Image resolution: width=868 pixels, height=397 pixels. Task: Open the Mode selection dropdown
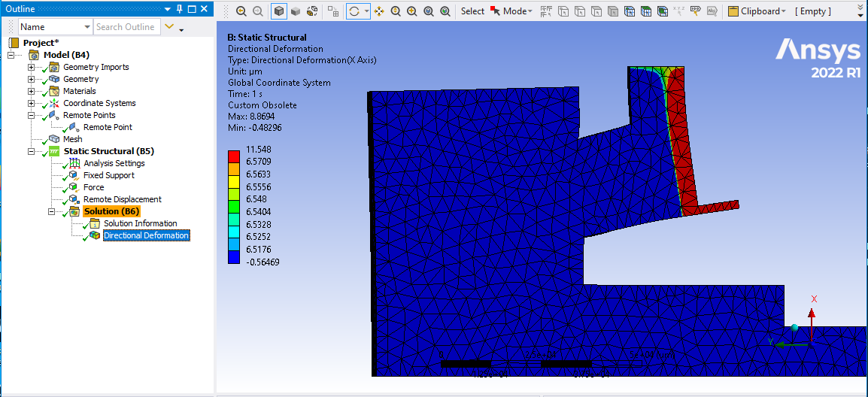516,11
